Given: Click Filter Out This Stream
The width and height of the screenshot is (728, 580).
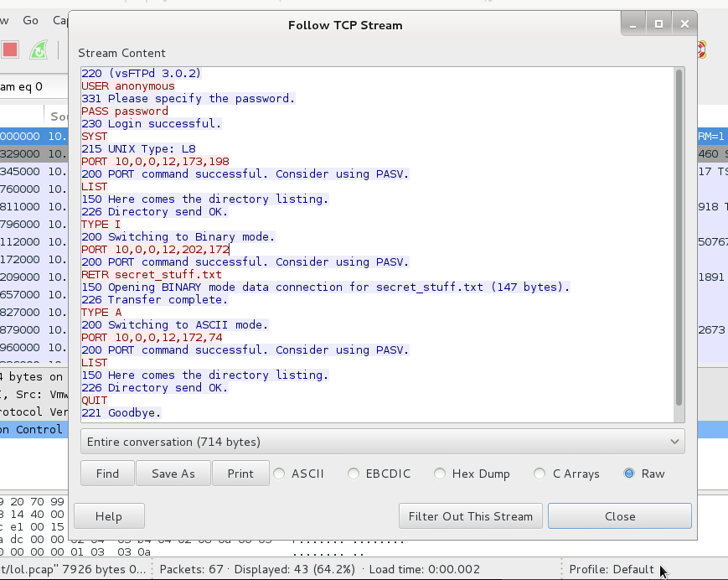Looking at the screenshot, I should (x=470, y=516).
